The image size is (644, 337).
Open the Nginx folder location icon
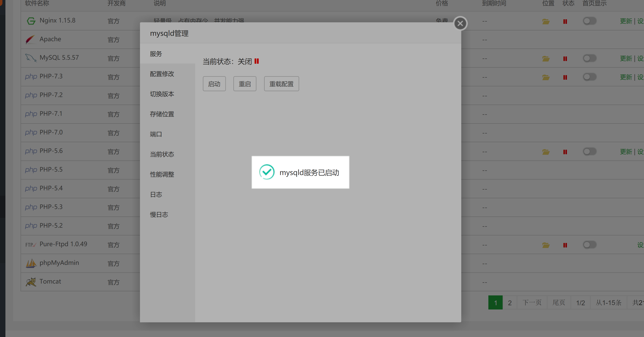(546, 22)
